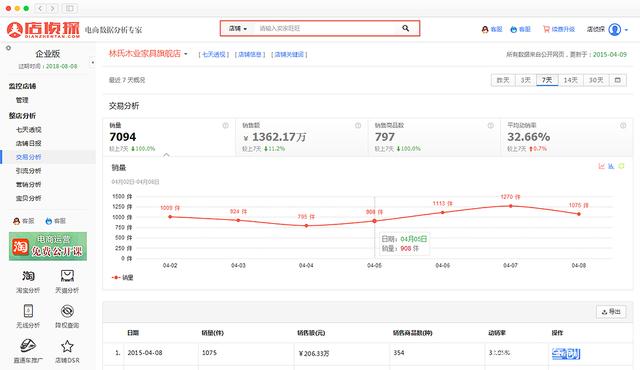Image resolution: width=640 pixels, height=370 pixels.
Task: Select the 销量 7094 metric card
Action: 169,137
